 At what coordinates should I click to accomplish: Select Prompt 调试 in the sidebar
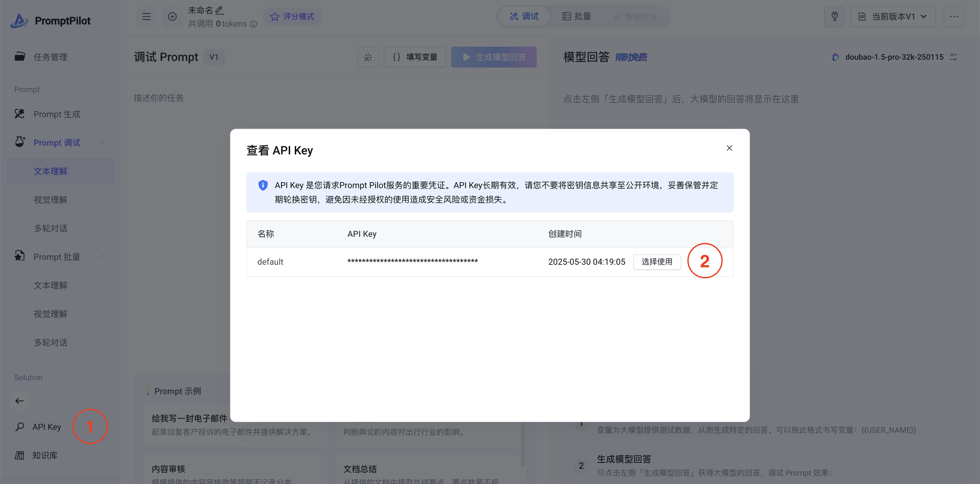click(x=57, y=142)
